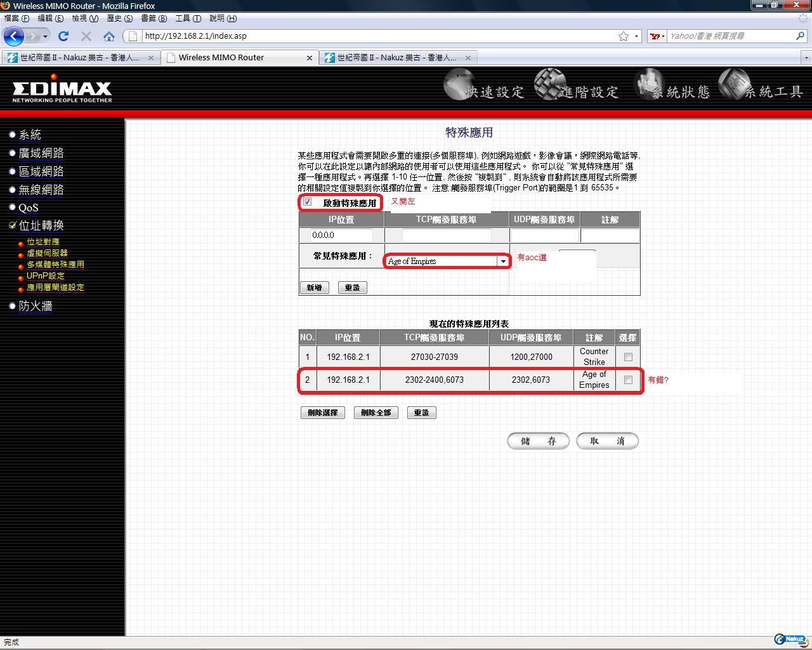This screenshot has width=812, height=650.
Task: Open the 應用層閘道設定 submenu link
Action: pos(55,288)
